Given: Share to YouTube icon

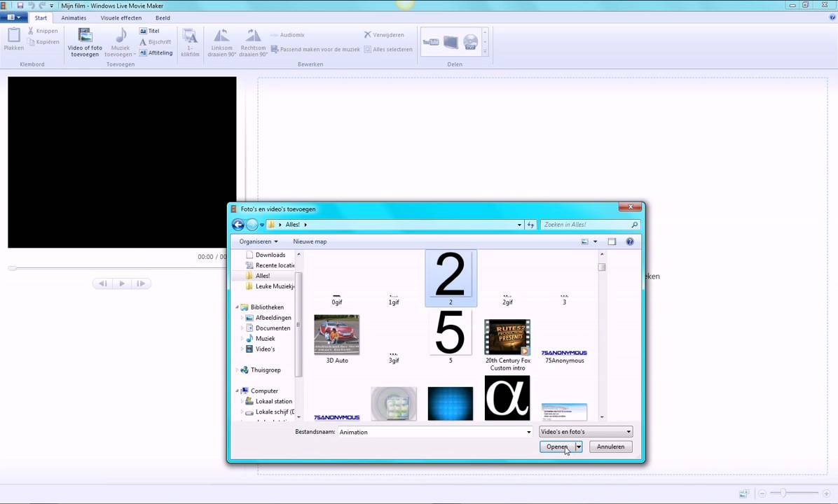Looking at the screenshot, I should (431, 42).
